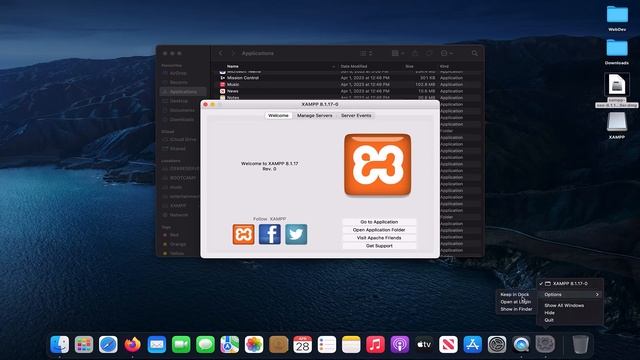This screenshot has height=360, width=640.
Task: Select the XAMPP mounted drive on desktop
Action: [617, 126]
